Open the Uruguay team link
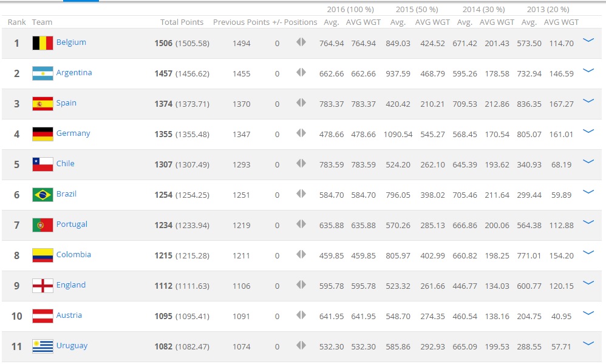This screenshot has height=364, width=606. pyautogui.click(x=72, y=345)
